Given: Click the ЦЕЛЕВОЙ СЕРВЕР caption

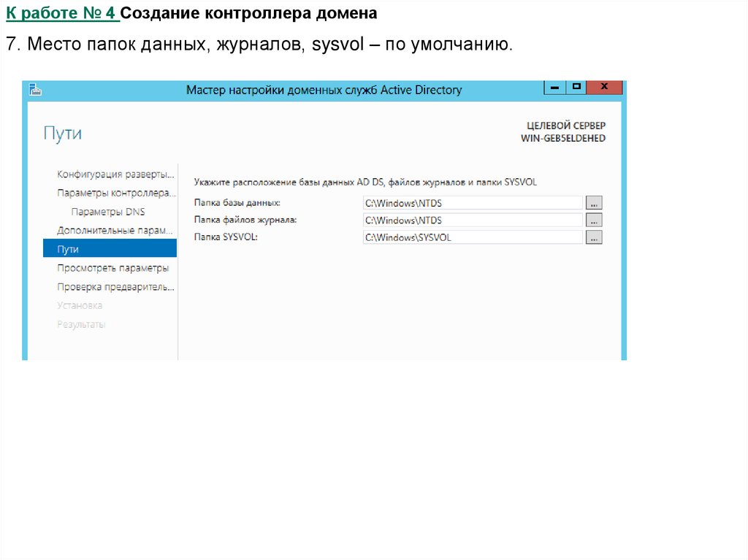Looking at the screenshot, I should click(566, 126).
